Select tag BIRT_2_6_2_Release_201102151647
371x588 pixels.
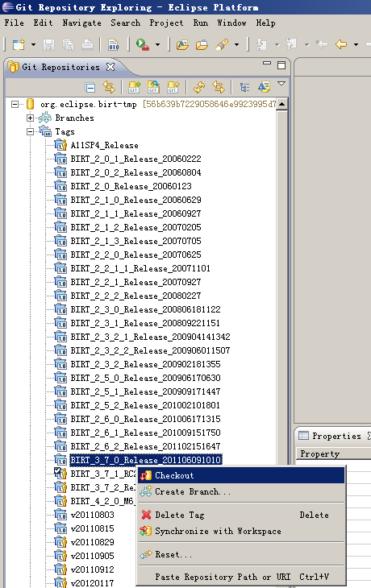[146, 446]
